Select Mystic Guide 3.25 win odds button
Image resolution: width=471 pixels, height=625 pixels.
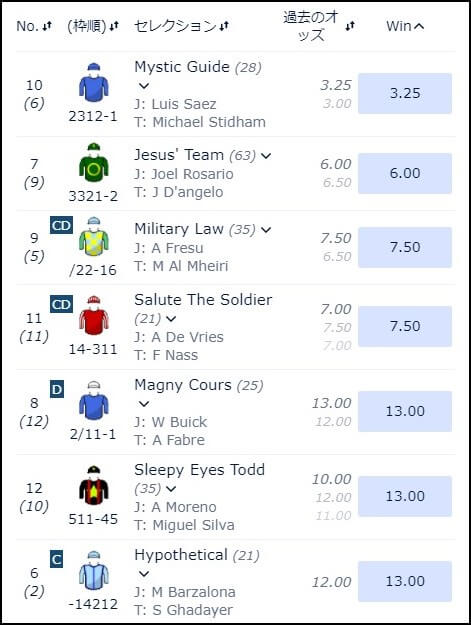coord(405,93)
